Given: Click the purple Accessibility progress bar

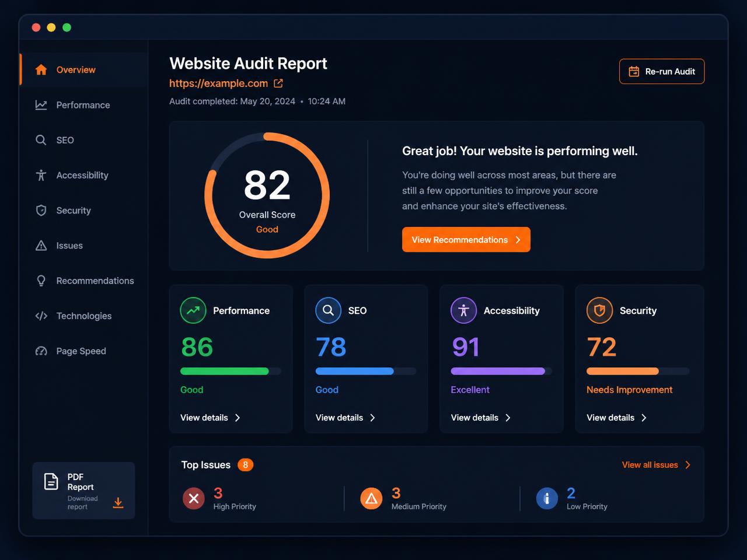Looking at the screenshot, I should [501, 371].
